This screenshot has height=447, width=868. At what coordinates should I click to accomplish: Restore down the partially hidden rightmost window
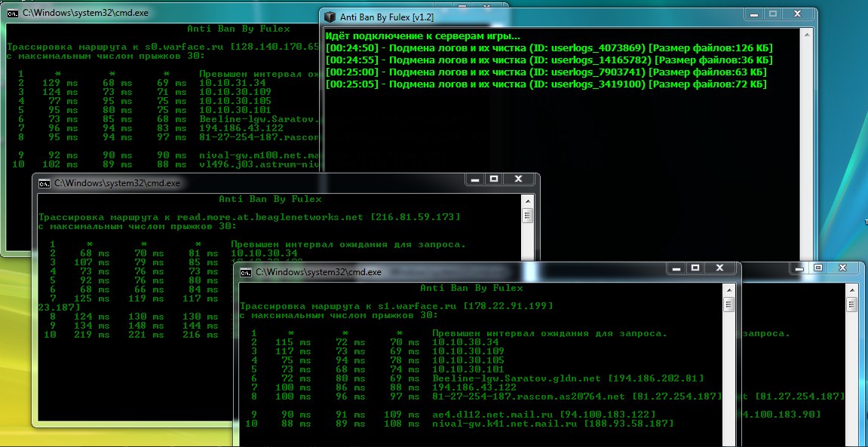(x=817, y=268)
